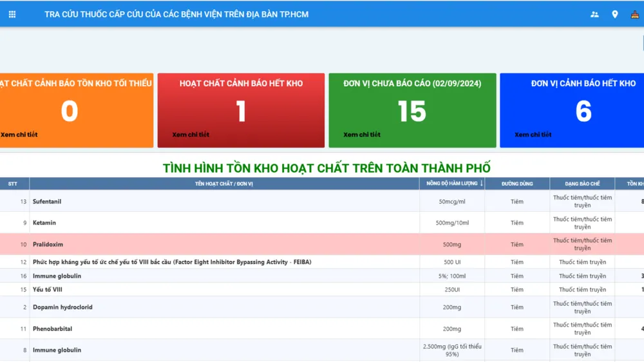Open the apps grid menu icon

12,14
